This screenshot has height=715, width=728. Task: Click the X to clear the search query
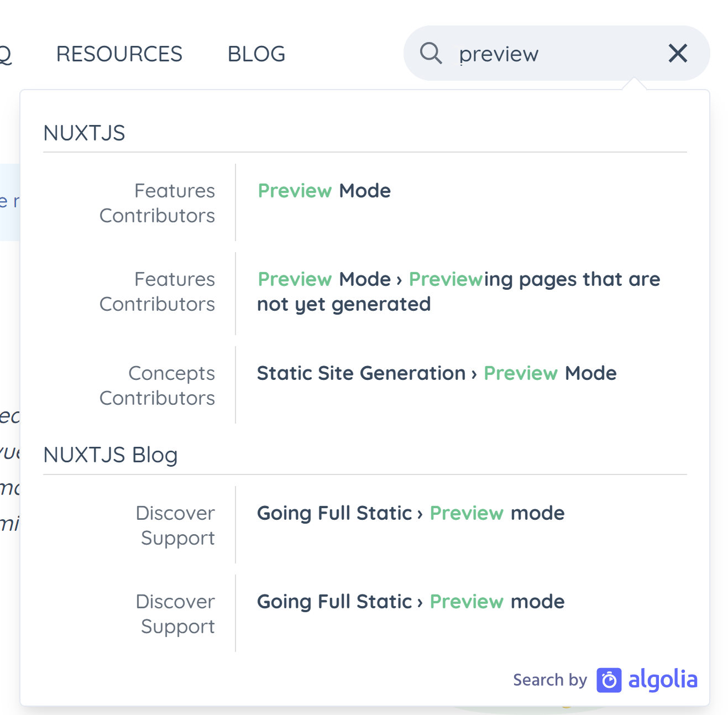(678, 53)
